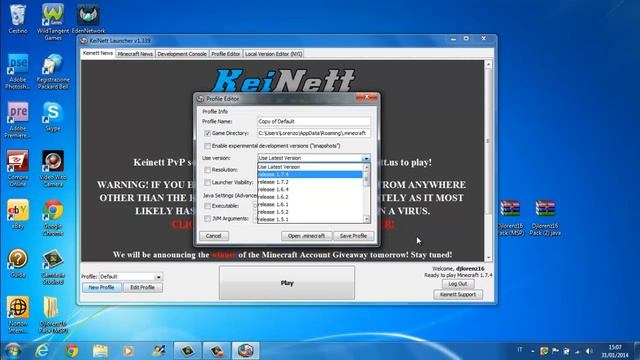This screenshot has width=640, height=360.
Task: Select release 1.6.4 from version list
Action: tap(309, 189)
